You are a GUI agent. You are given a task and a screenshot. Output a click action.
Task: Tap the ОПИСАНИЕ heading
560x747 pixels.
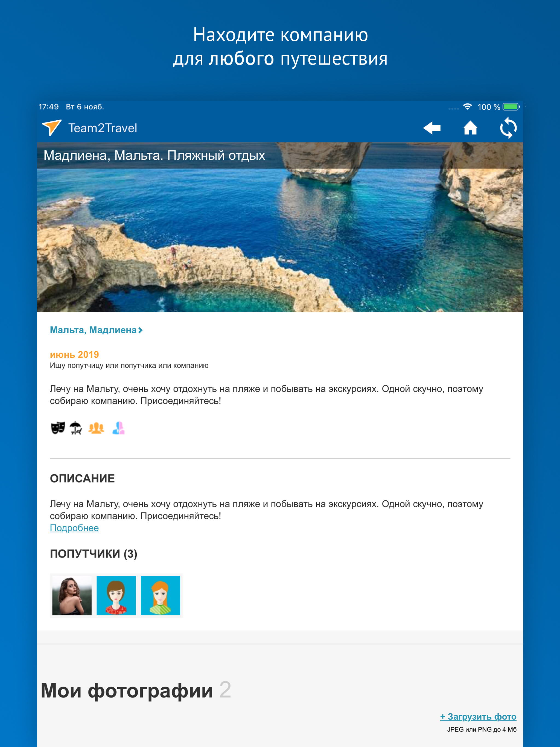point(82,478)
